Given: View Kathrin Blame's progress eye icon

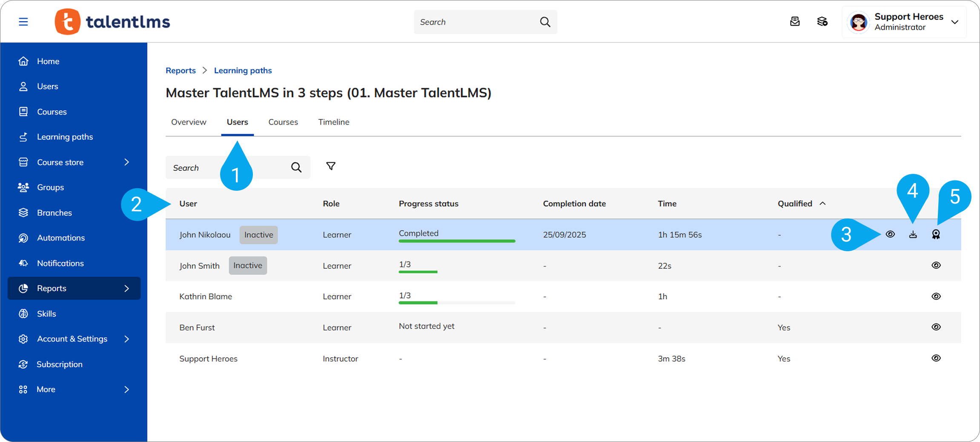Looking at the screenshot, I should 936,296.
